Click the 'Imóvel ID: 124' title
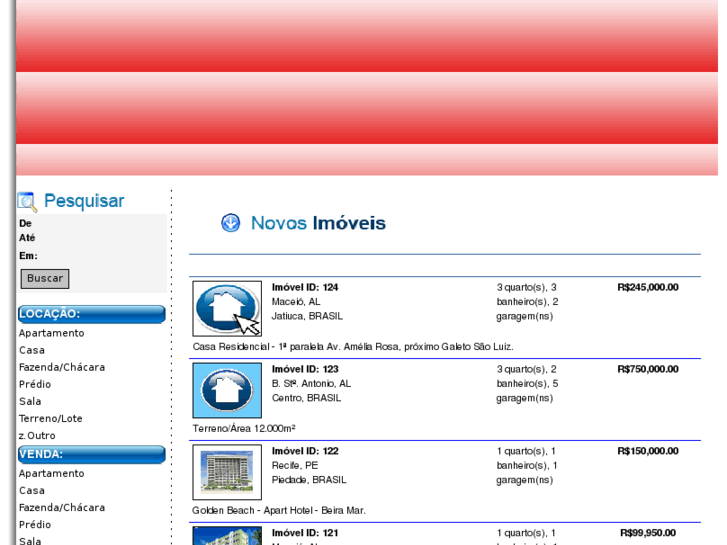Viewport: 727px width, 545px height. 305,288
